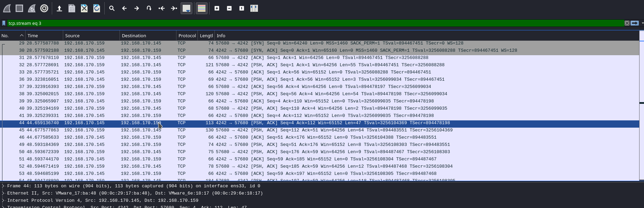
Task: Click resize columns to fit icon
Action: (x=254, y=8)
